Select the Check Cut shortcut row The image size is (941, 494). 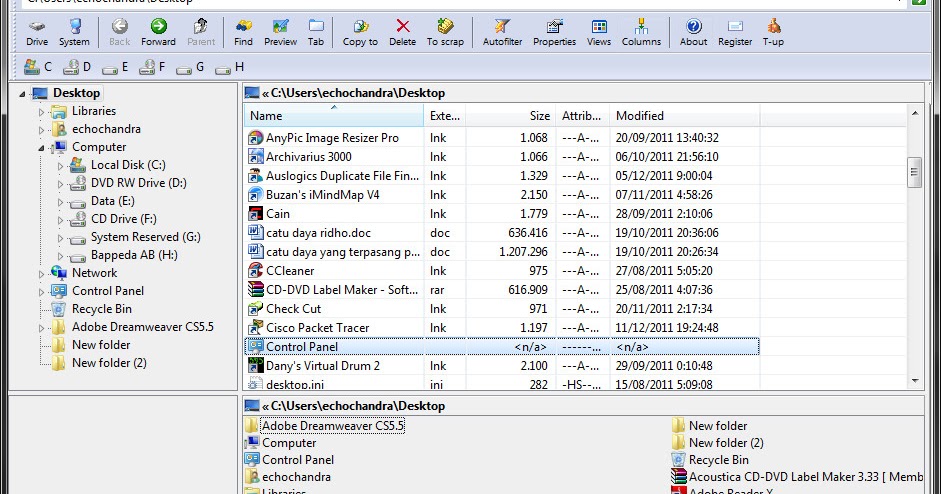502,309
